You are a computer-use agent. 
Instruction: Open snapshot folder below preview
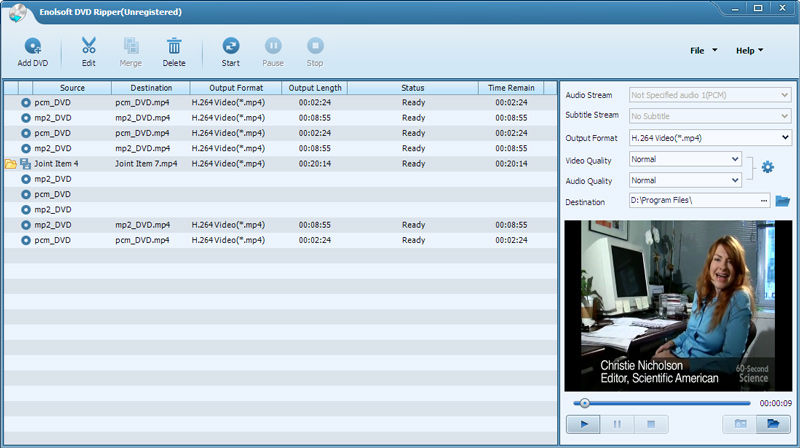[773, 424]
